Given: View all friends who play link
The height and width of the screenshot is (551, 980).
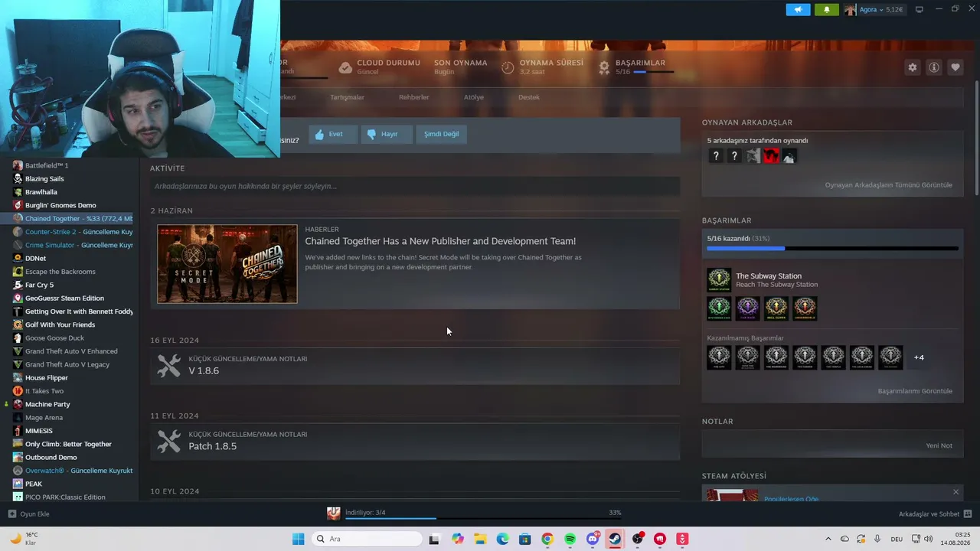Looking at the screenshot, I should [x=888, y=185].
